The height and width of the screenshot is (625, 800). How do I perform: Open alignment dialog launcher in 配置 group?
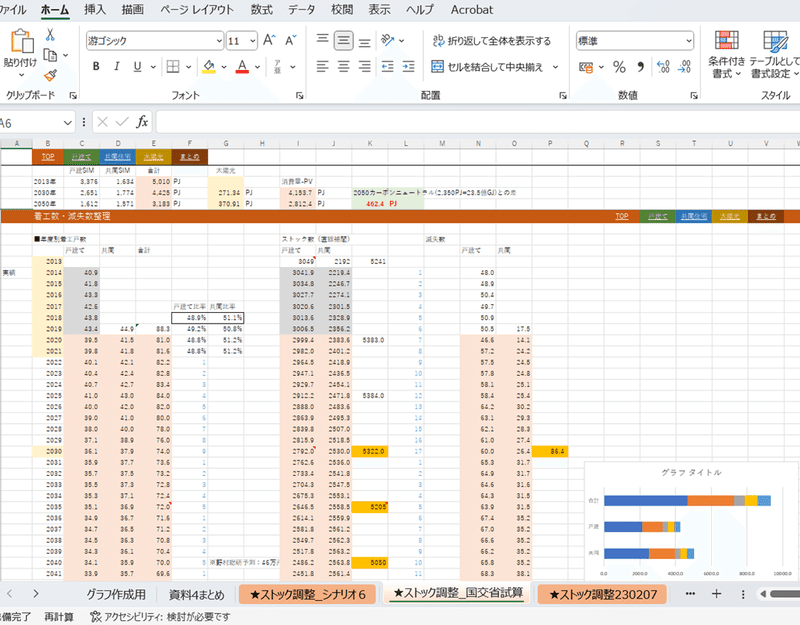tap(563, 95)
